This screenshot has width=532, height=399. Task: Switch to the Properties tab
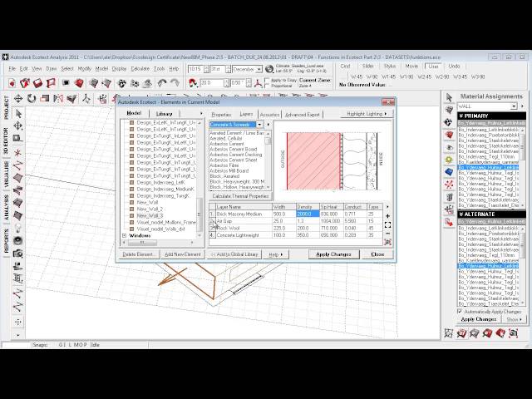(x=221, y=115)
